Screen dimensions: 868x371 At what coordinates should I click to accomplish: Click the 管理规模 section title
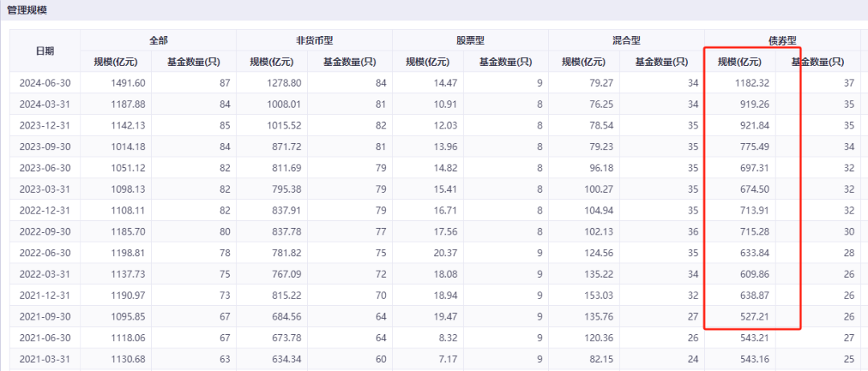pos(29,10)
